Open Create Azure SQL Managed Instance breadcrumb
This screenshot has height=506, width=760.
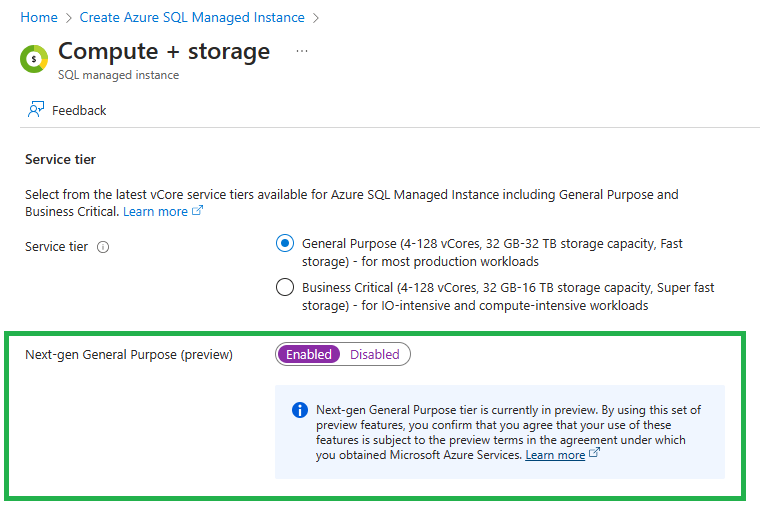coord(192,17)
